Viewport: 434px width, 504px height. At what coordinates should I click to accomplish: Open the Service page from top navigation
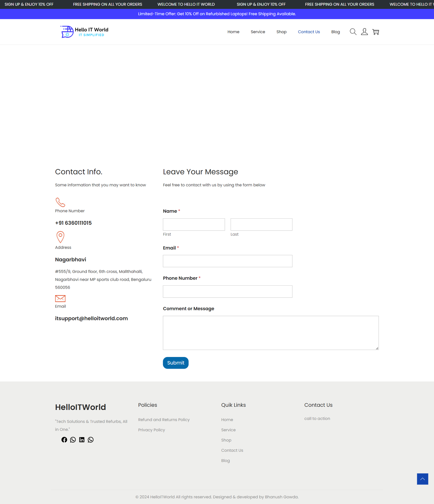[x=258, y=32]
